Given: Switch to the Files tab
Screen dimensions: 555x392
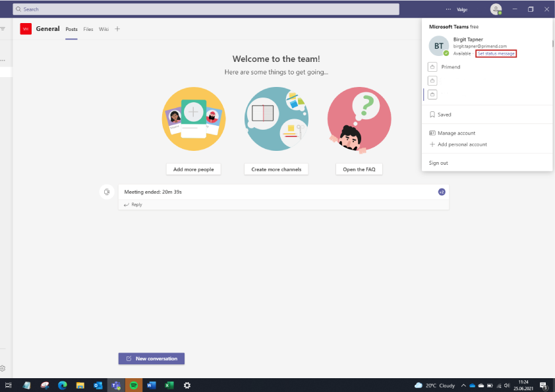Looking at the screenshot, I should click(x=88, y=30).
